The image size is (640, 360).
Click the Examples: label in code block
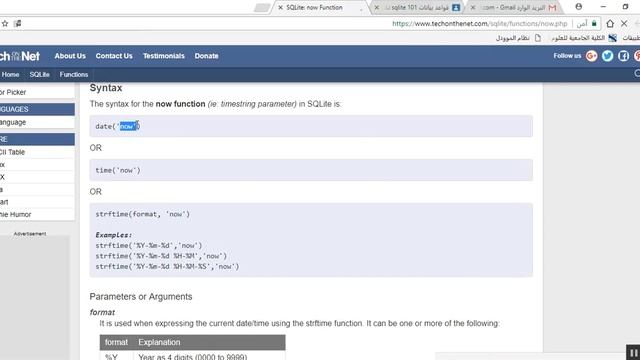(x=113, y=235)
